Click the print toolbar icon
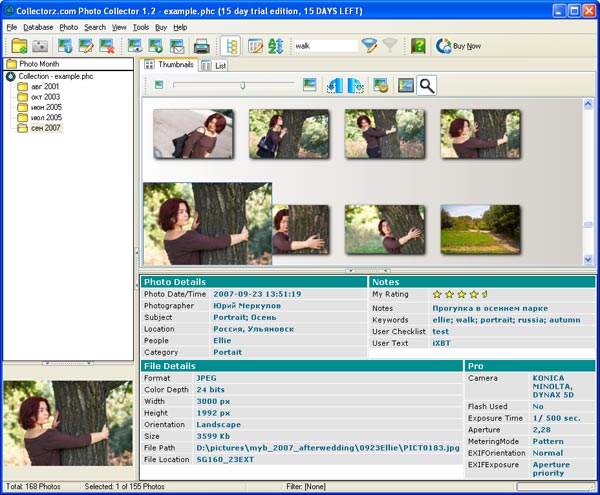This screenshot has width=600, height=495. click(x=201, y=46)
